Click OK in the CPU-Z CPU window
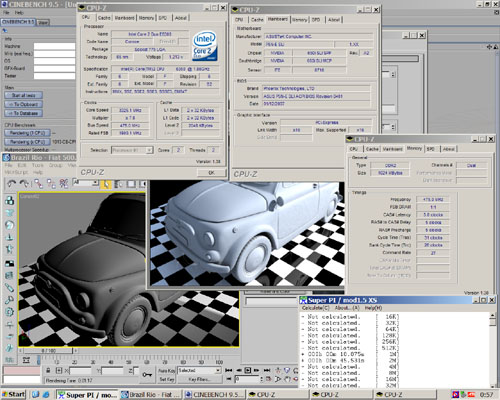500x400 pixels. pyautogui.click(x=211, y=173)
